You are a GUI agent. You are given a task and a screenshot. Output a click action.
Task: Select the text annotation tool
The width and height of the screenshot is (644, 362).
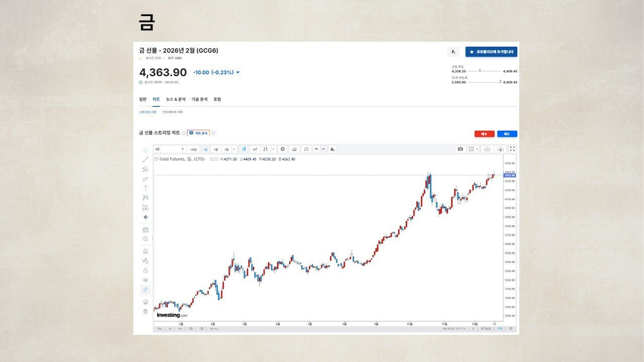tap(145, 188)
